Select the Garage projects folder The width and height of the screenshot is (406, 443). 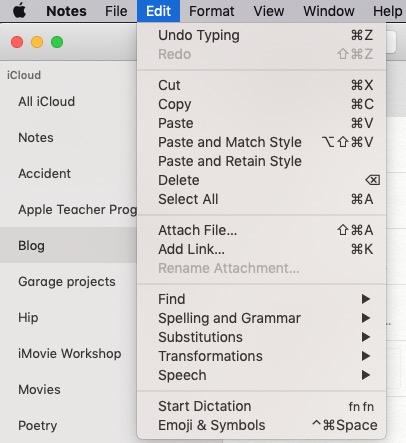[68, 282]
